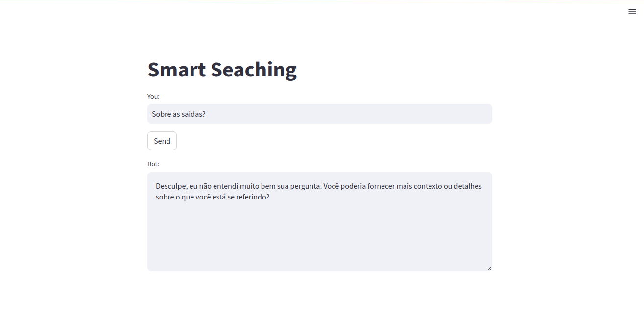Click the word 'referindo?' in bot response
The height and width of the screenshot is (323, 644).
click(x=253, y=197)
